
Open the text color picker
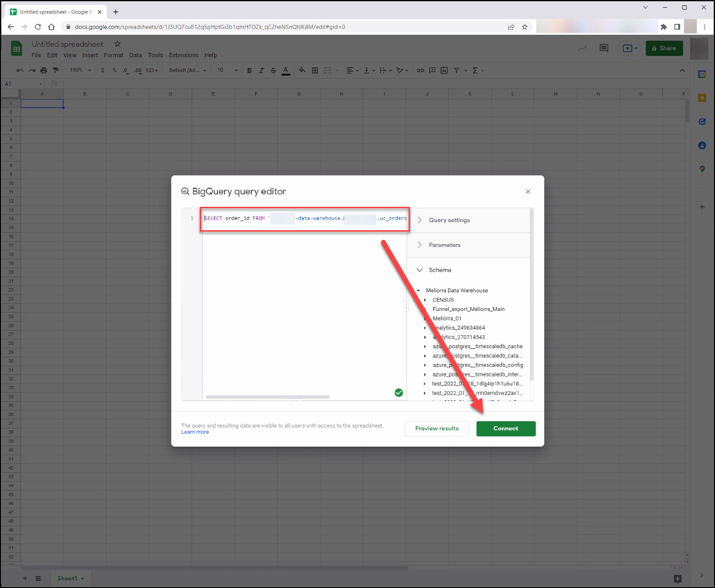click(x=286, y=70)
